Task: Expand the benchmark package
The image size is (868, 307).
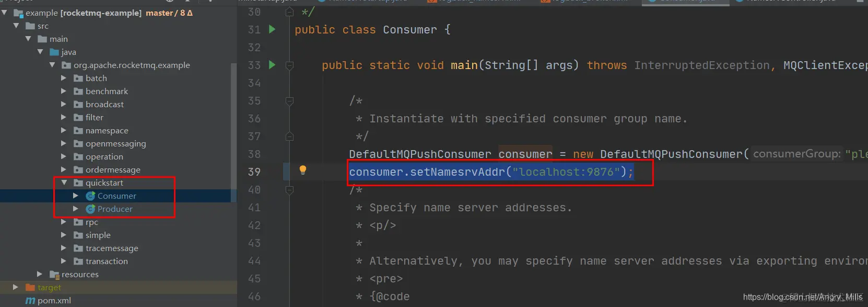Action: click(64, 91)
